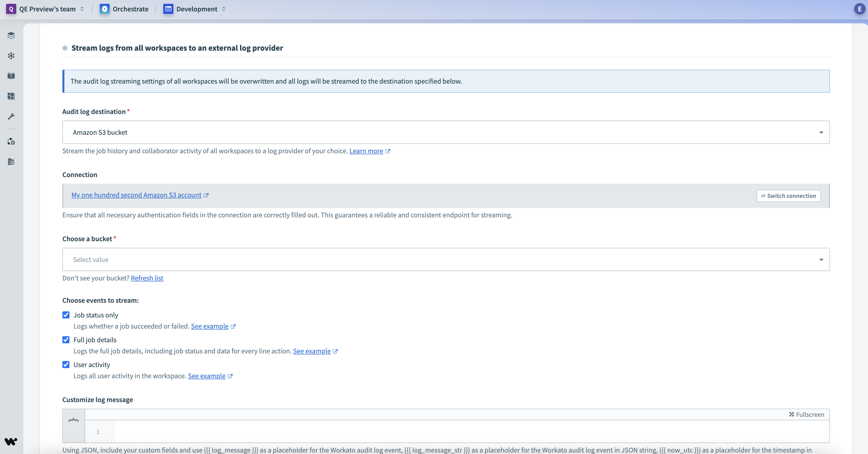Image resolution: width=868 pixels, height=454 pixels.
Task: Click the bottom sidebar document-shield icon
Action: point(11,162)
